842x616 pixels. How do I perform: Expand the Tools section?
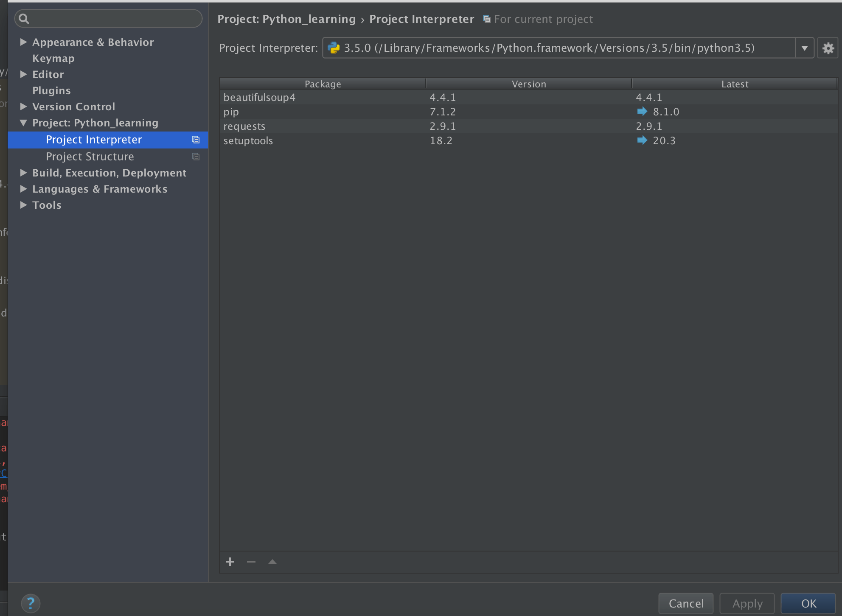tap(24, 205)
